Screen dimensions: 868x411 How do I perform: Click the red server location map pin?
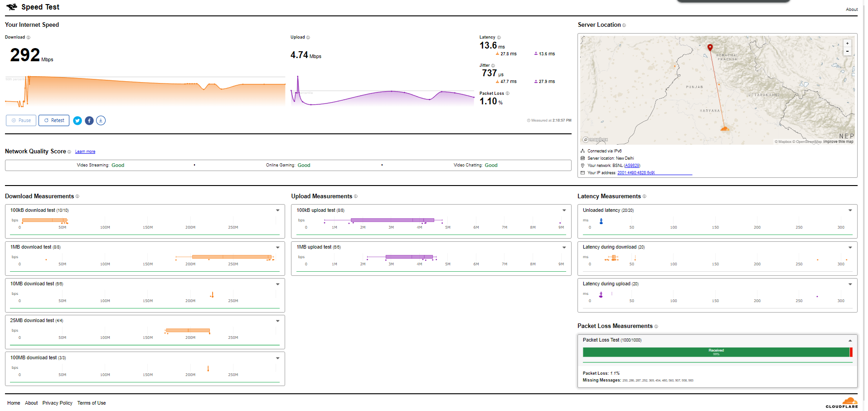710,47
